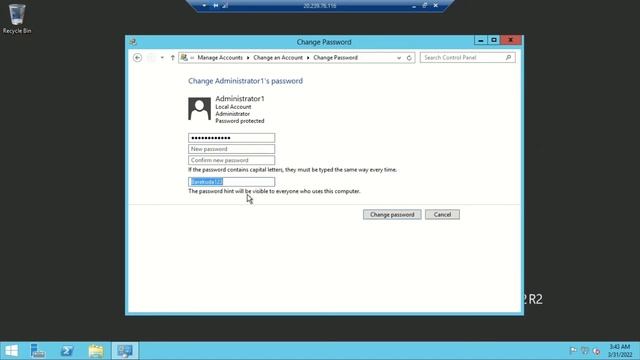
Task: Click the up-one-level arrow
Action: coord(173,58)
